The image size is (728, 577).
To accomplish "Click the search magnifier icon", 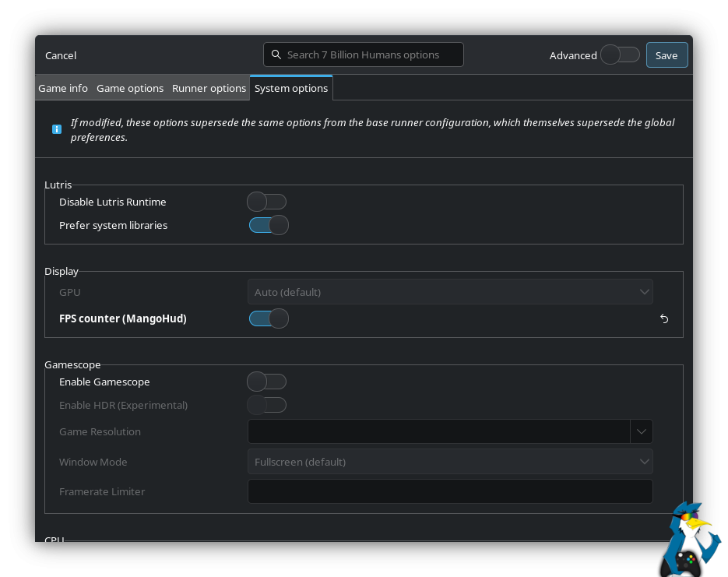I will coord(276,55).
